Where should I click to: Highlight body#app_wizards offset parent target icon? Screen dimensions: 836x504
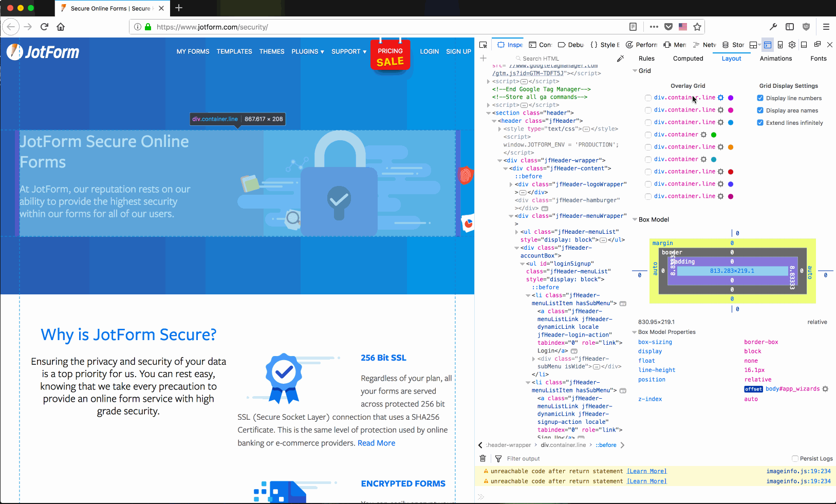click(x=825, y=389)
